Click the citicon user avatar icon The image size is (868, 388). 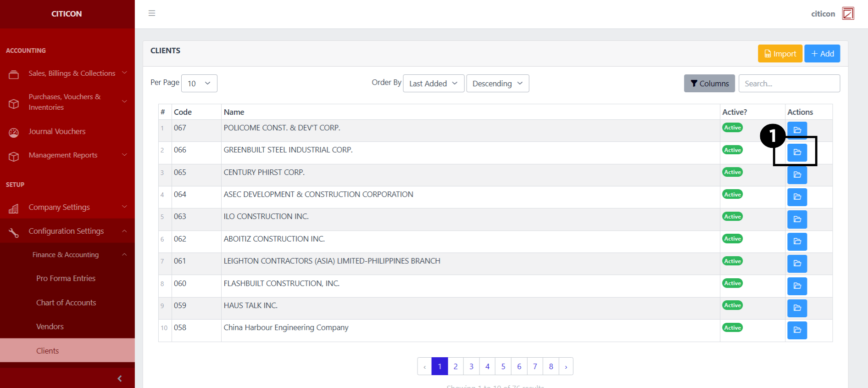[848, 14]
